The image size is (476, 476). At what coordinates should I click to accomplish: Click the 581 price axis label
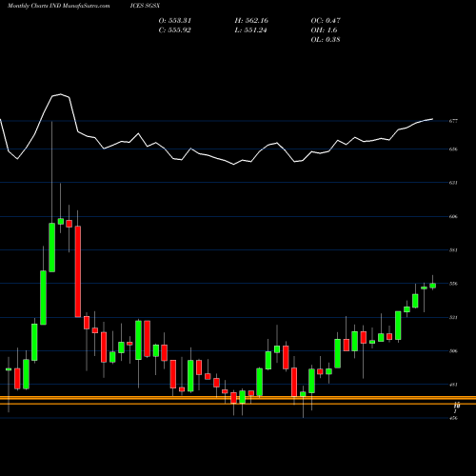pyautogui.click(x=453, y=250)
